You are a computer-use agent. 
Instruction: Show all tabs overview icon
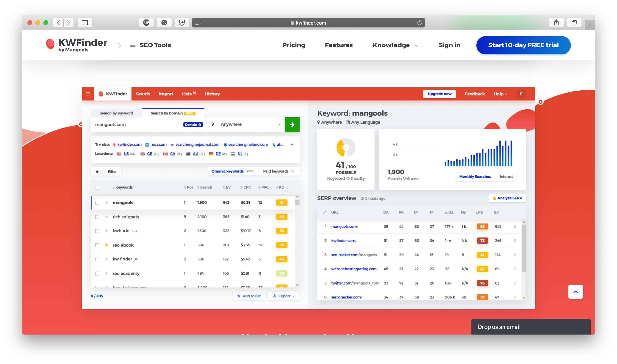point(574,23)
